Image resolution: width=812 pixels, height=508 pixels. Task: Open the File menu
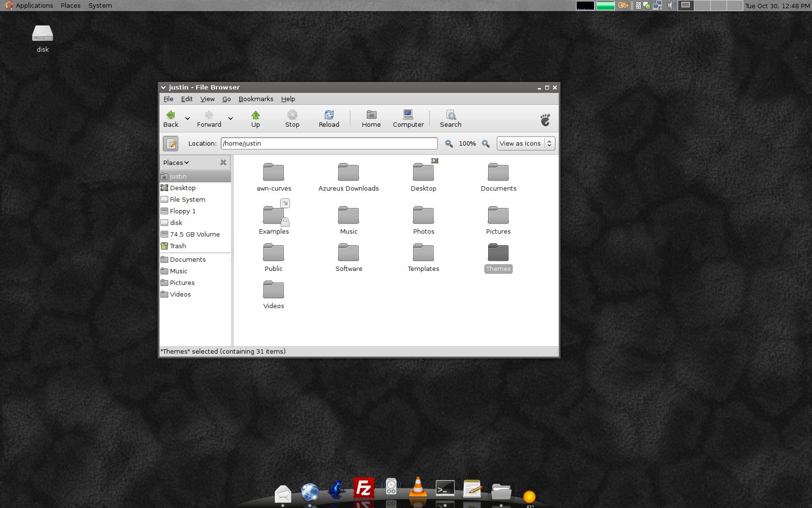click(168, 99)
